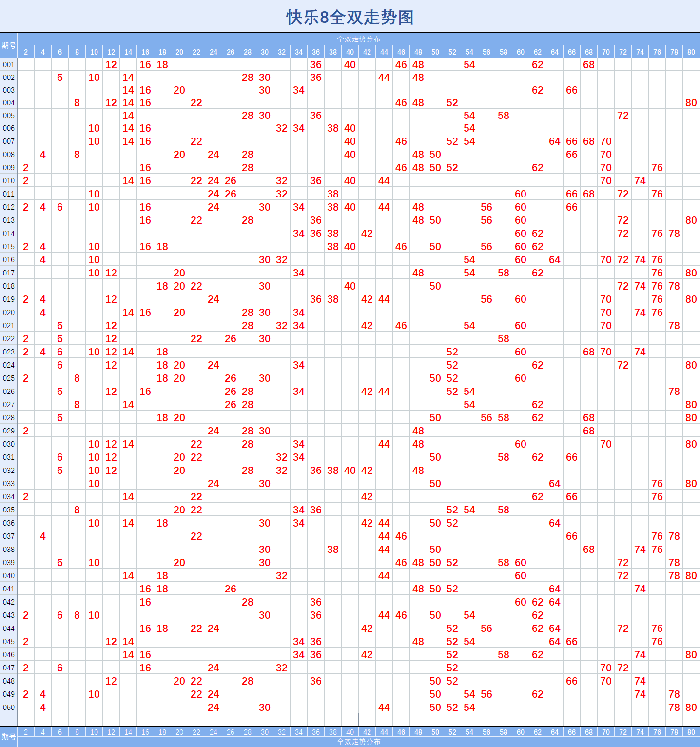Click number 74 in row 010
This screenshot has height=747, width=700.
click(x=640, y=181)
